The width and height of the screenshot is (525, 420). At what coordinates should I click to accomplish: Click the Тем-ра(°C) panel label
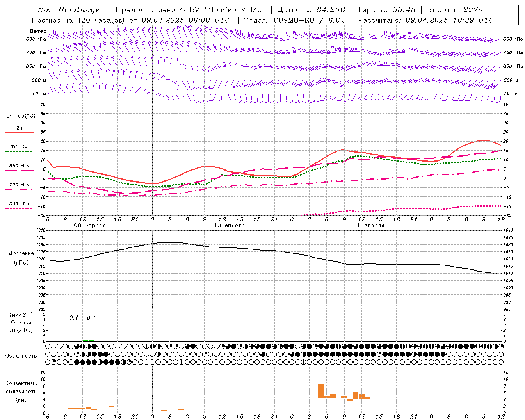(x=19, y=116)
